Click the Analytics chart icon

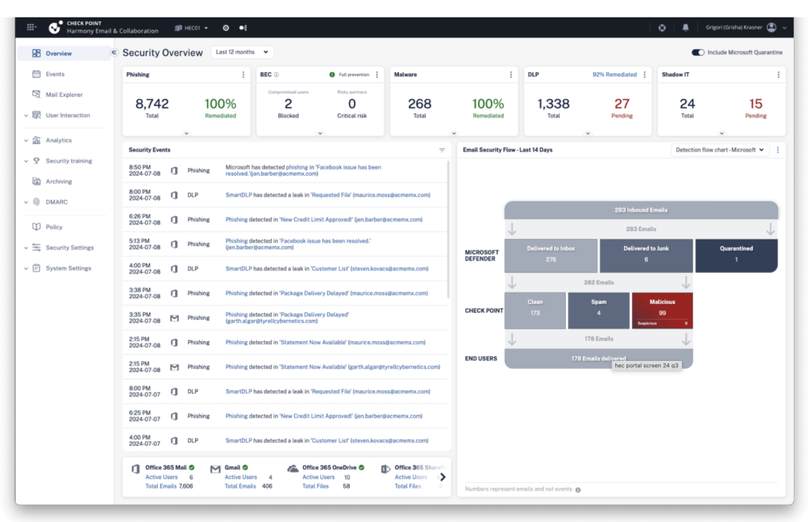[x=36, y=140]
